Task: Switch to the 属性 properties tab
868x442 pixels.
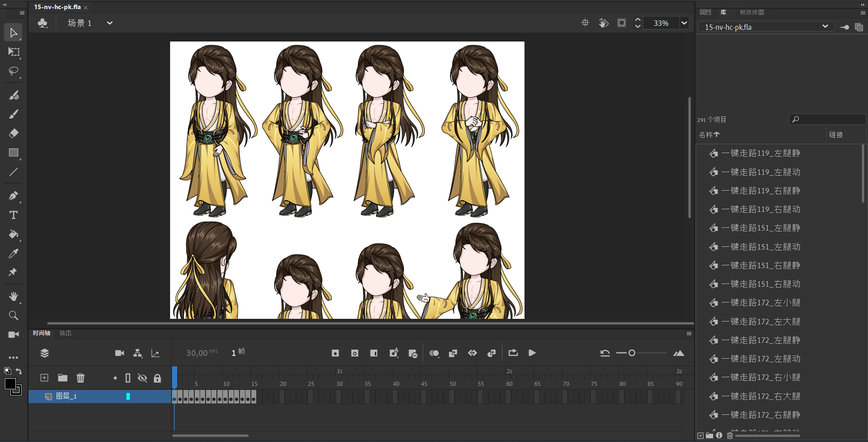Action: click(x=705, y=12)
